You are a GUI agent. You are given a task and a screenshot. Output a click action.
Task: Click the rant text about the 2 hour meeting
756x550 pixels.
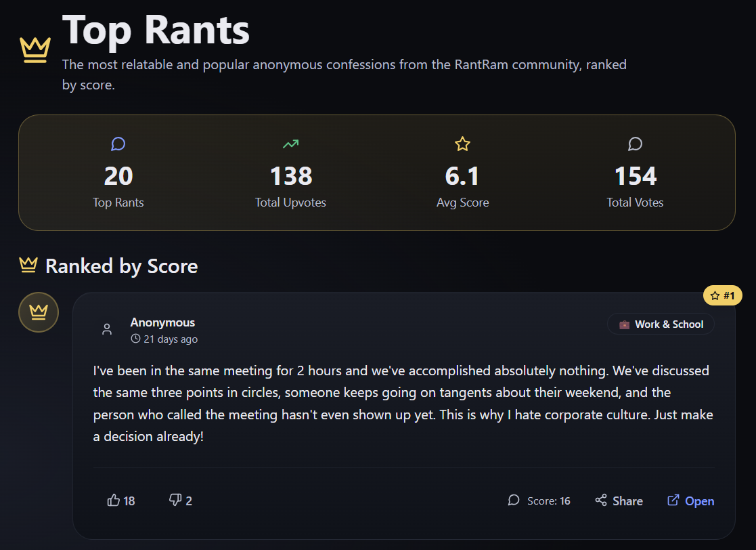pos(403,404)
